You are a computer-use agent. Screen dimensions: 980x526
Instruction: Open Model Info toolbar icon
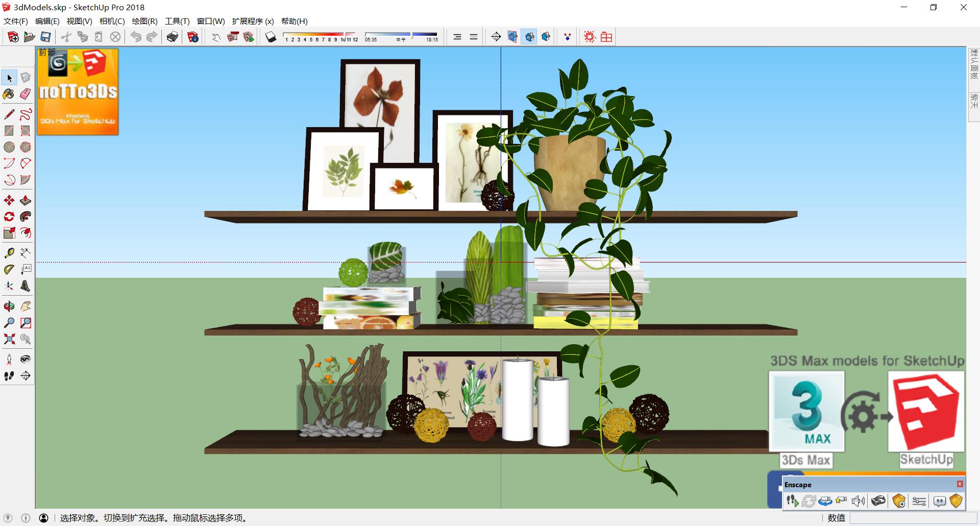point(193,37)
